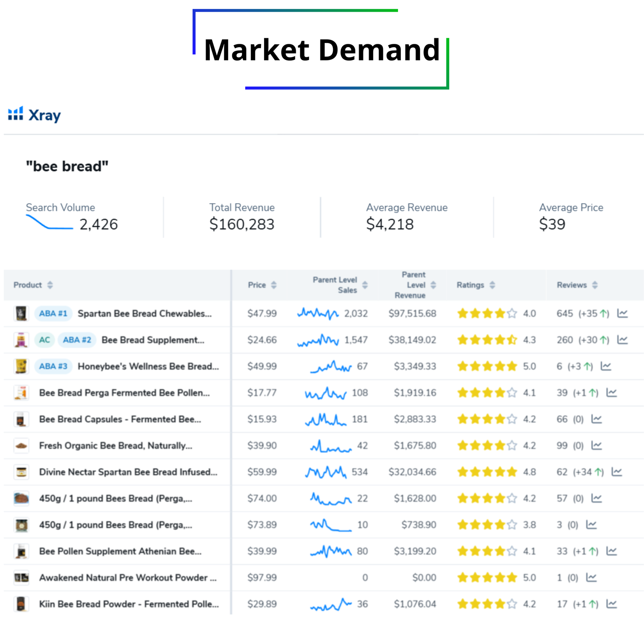
Task: Open Spartan Bee Bread Chewables product thumbnail
Action: [x=21, y=313]
